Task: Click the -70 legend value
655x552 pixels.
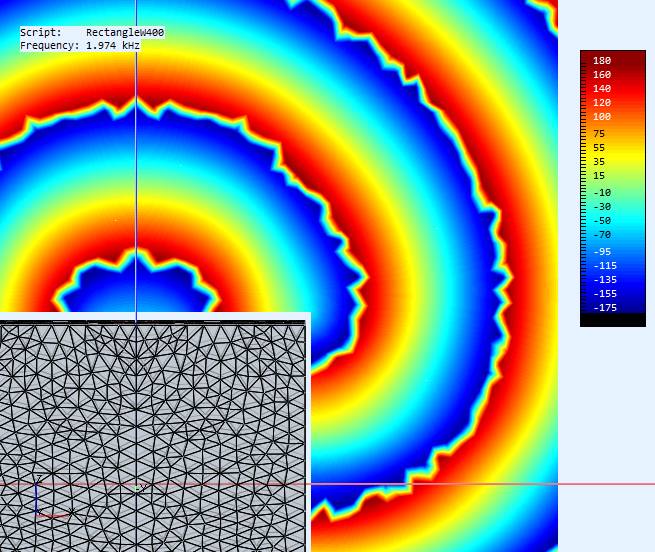Action: [602, 235]
